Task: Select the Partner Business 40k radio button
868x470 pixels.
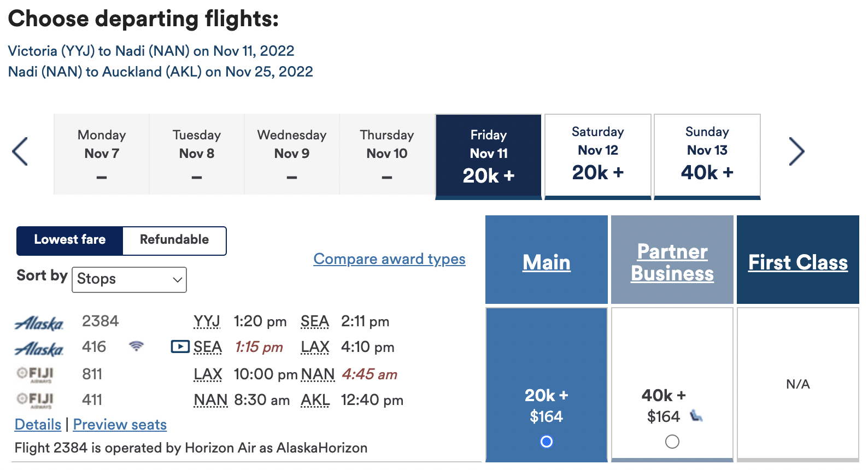Action: pos(672,442)
